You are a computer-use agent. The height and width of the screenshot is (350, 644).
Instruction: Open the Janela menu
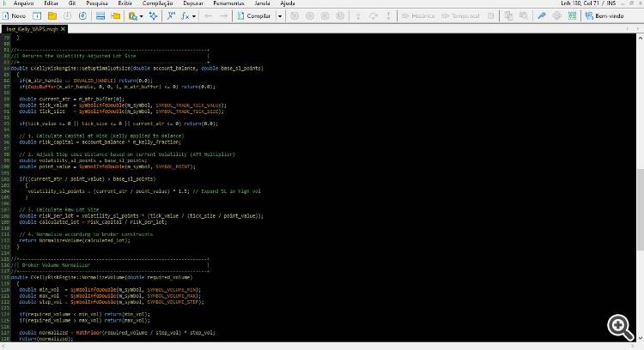click(263, 3)
